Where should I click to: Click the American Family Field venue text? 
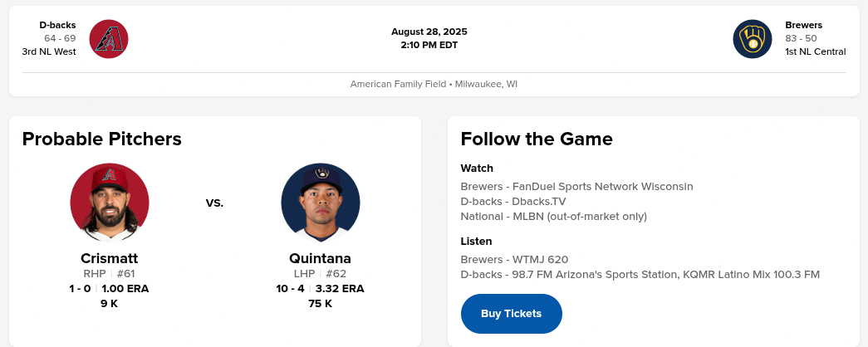click(434, 84)
